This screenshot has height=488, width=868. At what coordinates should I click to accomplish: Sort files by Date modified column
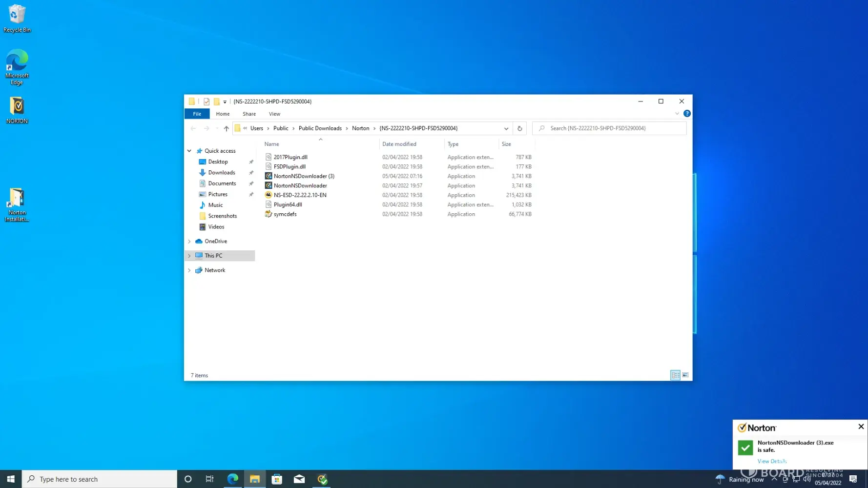399,144
